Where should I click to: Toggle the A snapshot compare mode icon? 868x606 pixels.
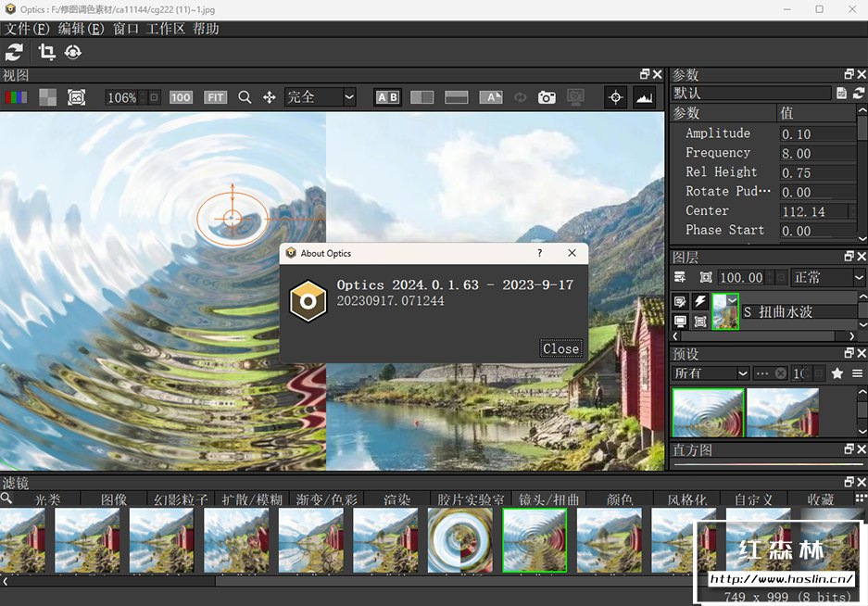(491, 97)
